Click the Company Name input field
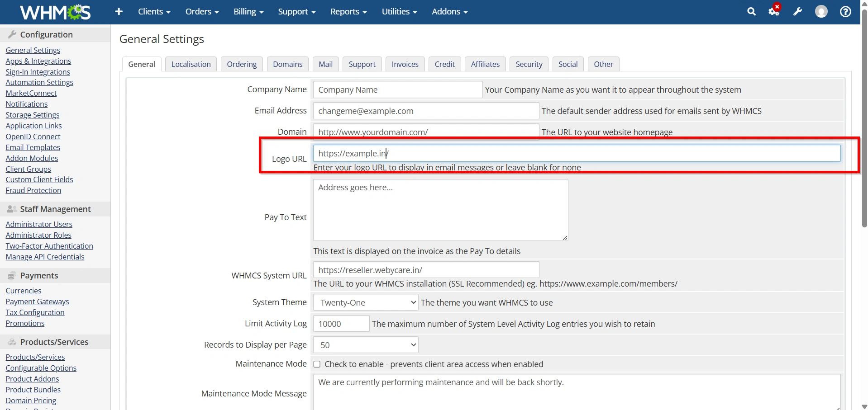Image resolution: width=868 pixels, height=410 pixels. pyautogui.click(x=398, y=90)
